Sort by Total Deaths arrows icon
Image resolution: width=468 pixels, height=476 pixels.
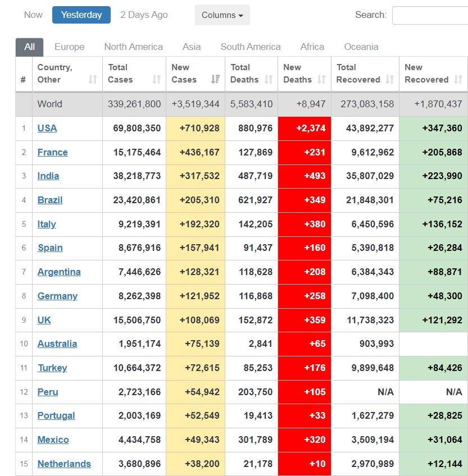269,80
